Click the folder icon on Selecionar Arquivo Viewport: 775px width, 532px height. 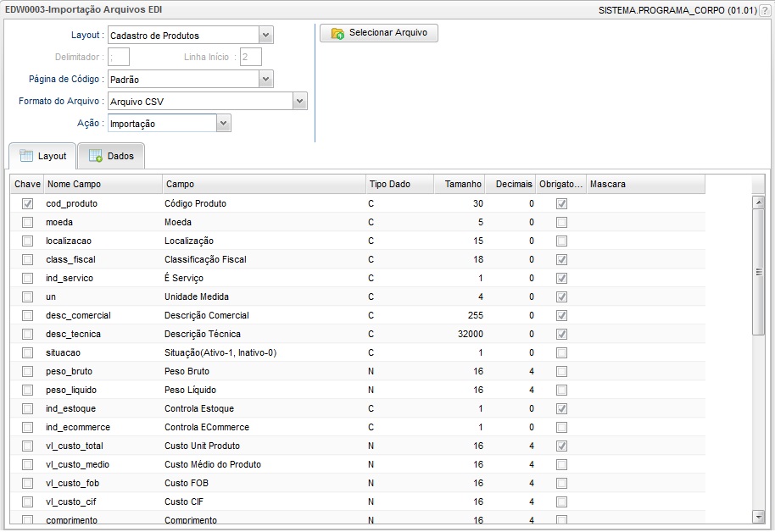[337, 34]
